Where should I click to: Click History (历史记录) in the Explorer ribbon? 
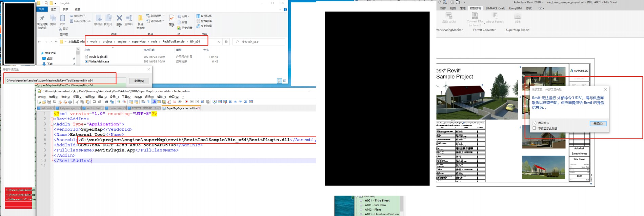point(185,28)
